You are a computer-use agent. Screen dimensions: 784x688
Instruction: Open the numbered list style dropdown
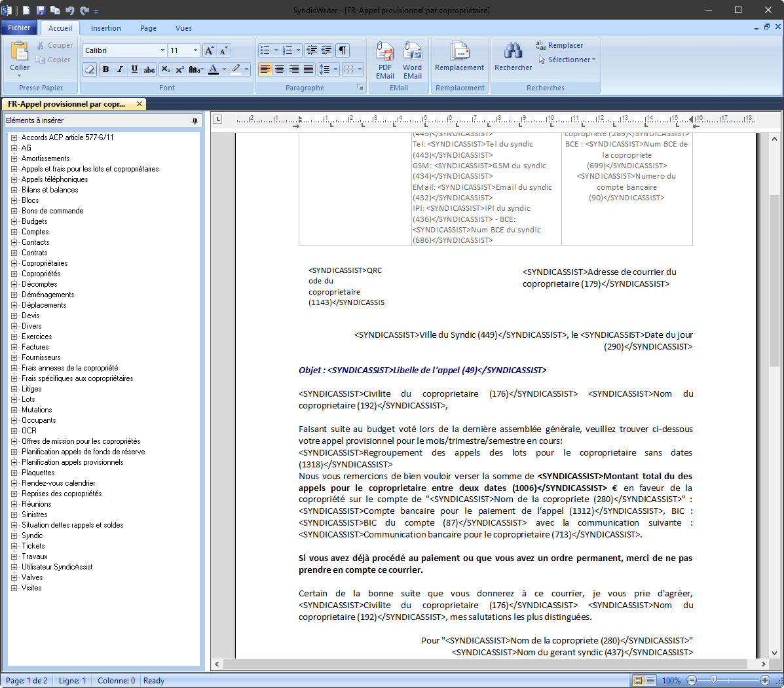[x=299, y=50]
